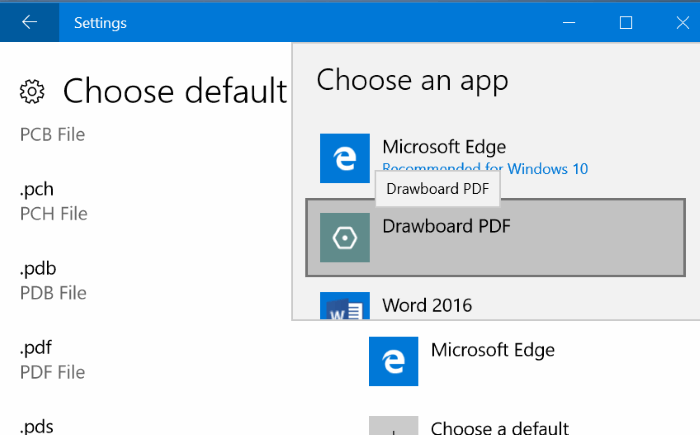Image resolution: width=700 pixels, height=435 pixels.
Task: Click the PDB File description text
Action: coord(53,293)
